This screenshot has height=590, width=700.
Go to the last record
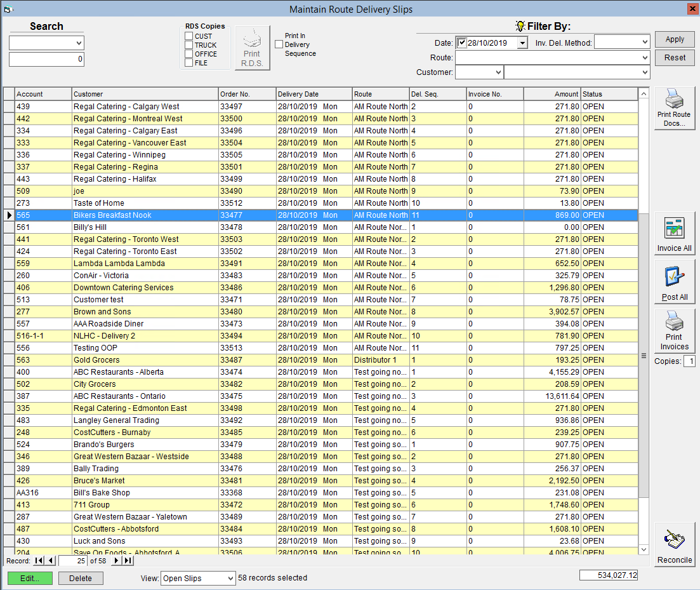(x=128, y=561)
